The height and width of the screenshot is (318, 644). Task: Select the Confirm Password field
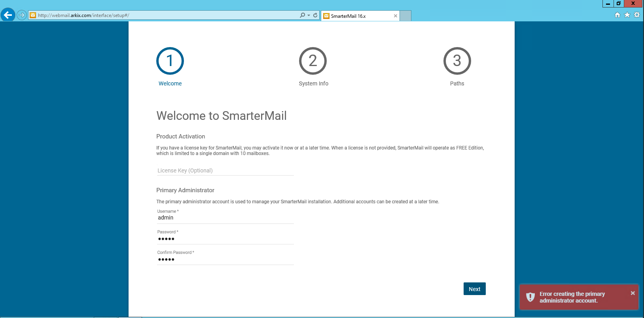(225, 259)
